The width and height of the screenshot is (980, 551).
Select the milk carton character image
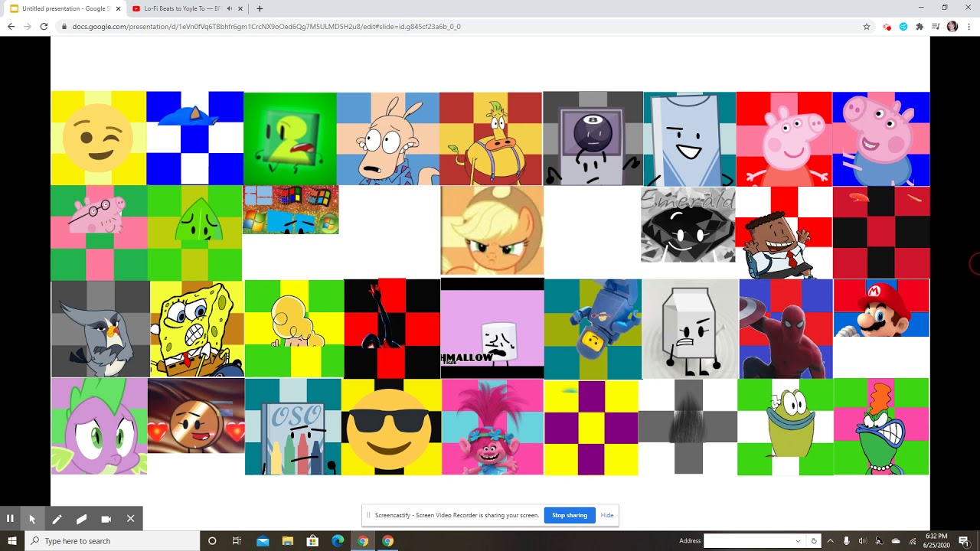pyautogui.click(x=690, y=329)
